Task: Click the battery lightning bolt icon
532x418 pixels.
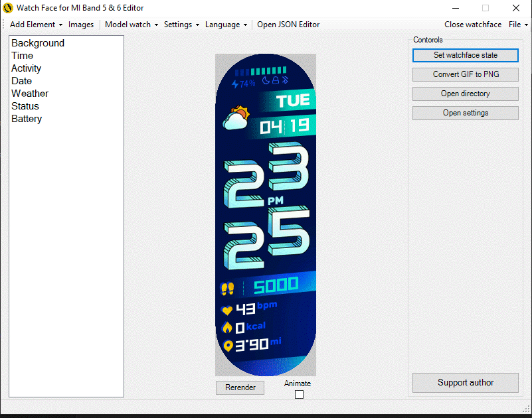Action: [234, 84]
